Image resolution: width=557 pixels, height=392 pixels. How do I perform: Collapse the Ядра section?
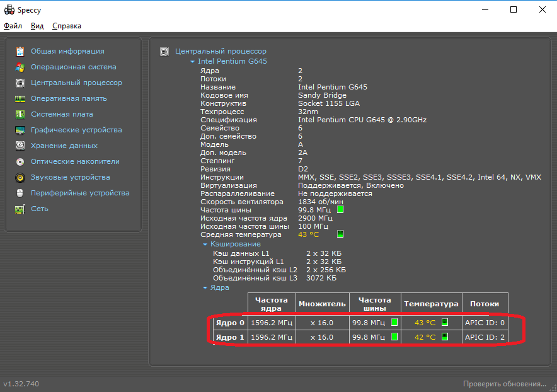tap(205, 287)
